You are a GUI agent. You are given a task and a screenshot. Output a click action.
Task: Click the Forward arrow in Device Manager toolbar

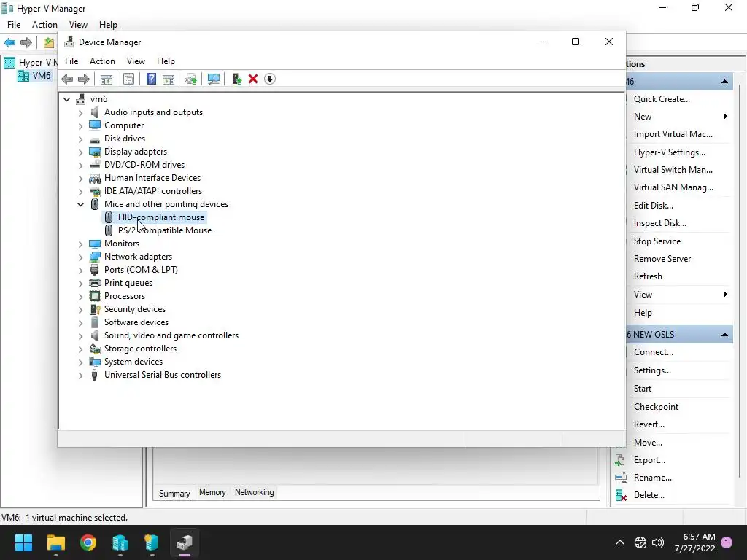point(83,79)
